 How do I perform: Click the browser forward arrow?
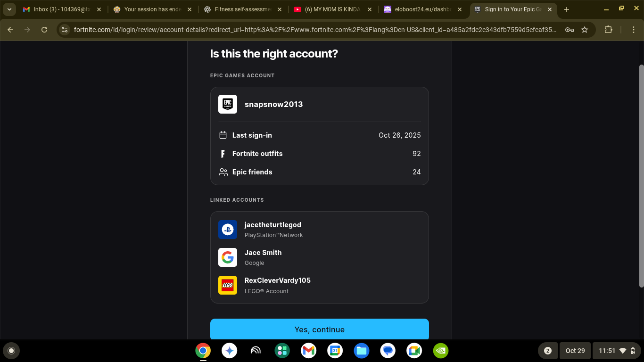27,30
